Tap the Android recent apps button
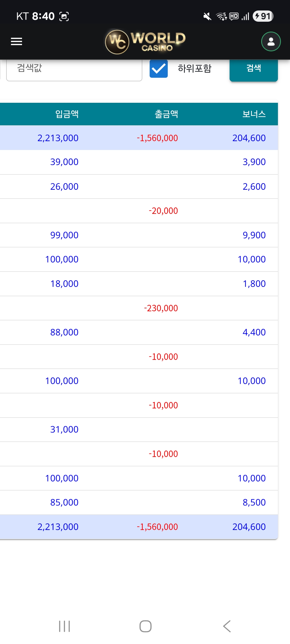Image resolution: width=290 pixels, height=644 pixels. 64,626
